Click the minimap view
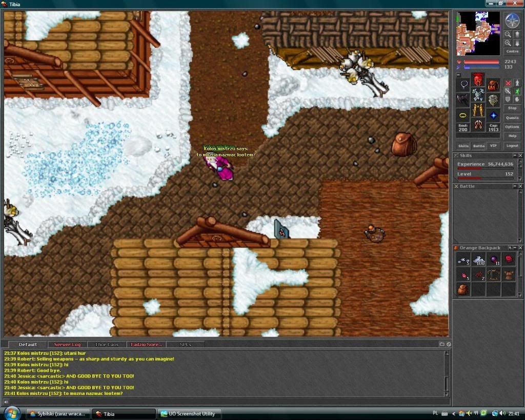The width and height of the screenshot is (525, 420). [x=478, y=33]
